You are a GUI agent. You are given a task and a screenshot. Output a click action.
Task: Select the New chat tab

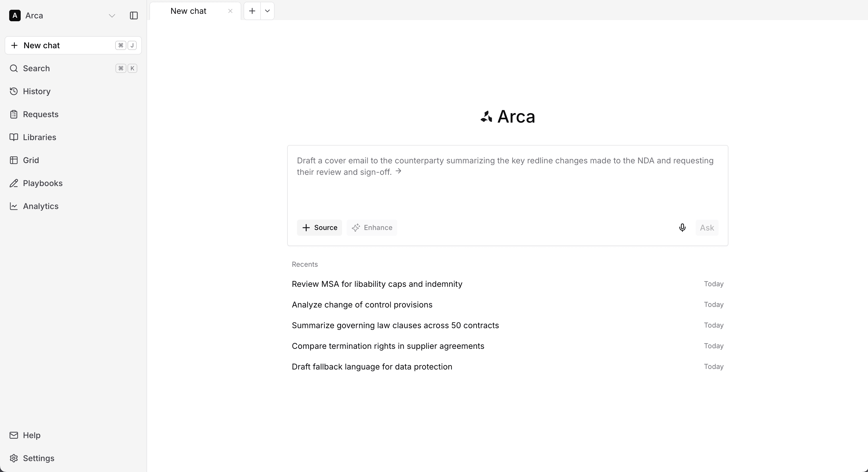tap(188, 11)
